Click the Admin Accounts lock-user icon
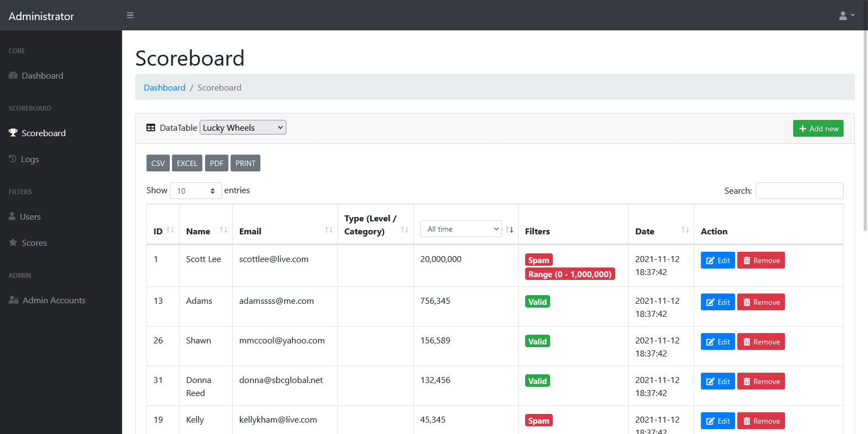Screen dimensions: 868x434 pyautogui.click(x=14, y=300)
